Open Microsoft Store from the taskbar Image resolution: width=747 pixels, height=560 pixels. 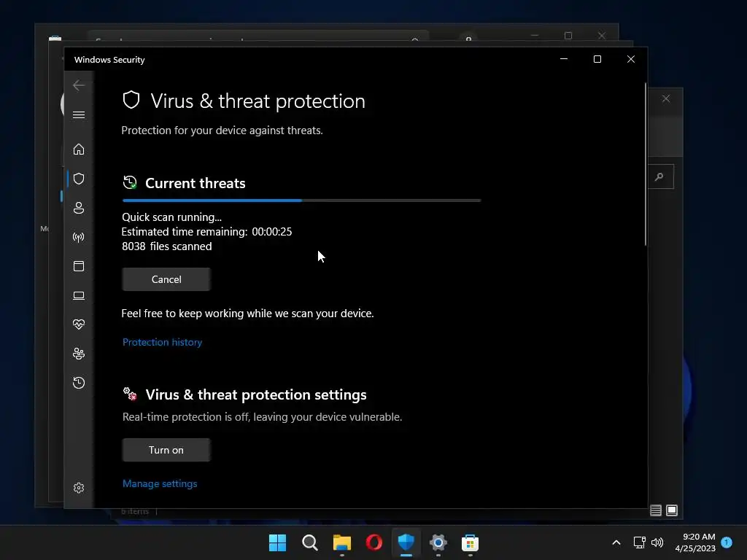pos(471,542)
